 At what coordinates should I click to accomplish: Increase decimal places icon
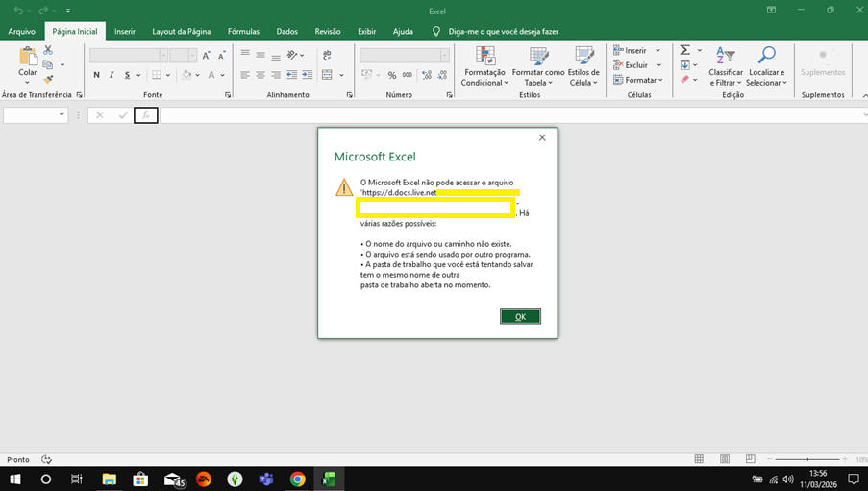click(x=427, y=75)
